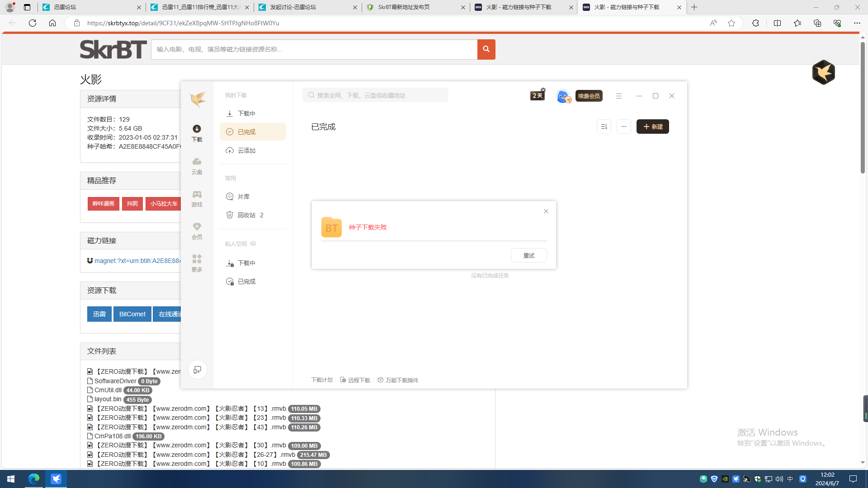Image resolution: width=868 pixels, height=488 pixels.
Task: Open the 会员 membership diamond icon
Action: click(x=197, y=230)
